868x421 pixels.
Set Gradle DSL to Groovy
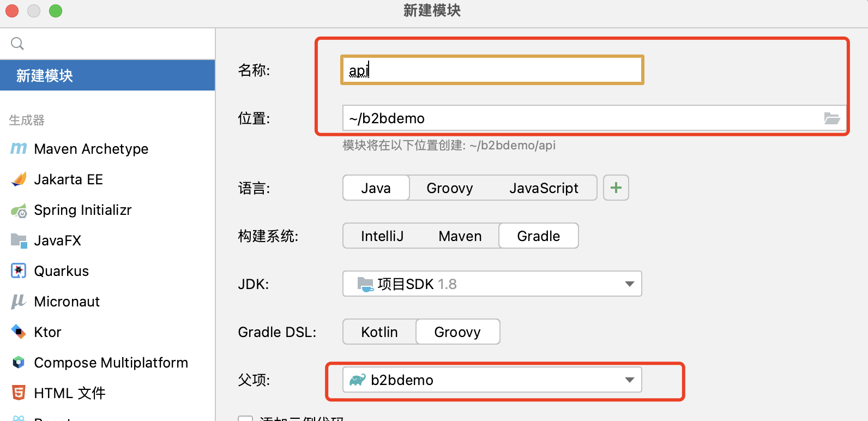[x=457, y=332]
